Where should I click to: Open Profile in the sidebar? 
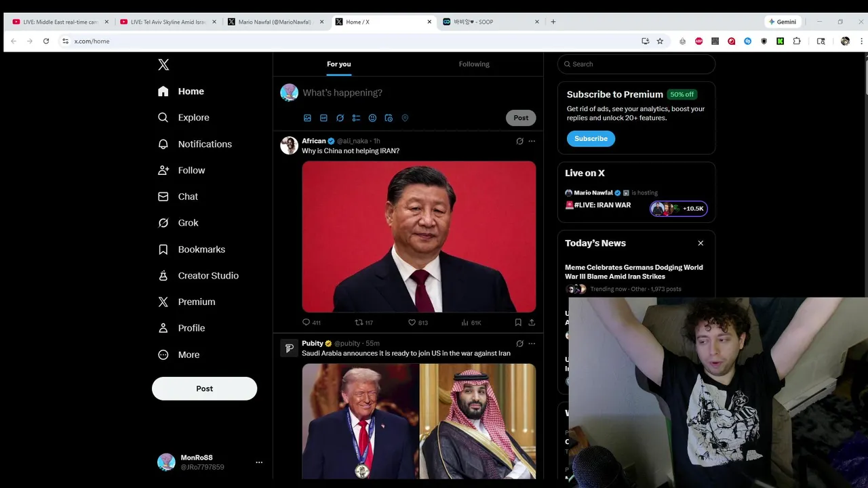pos(181,328)
